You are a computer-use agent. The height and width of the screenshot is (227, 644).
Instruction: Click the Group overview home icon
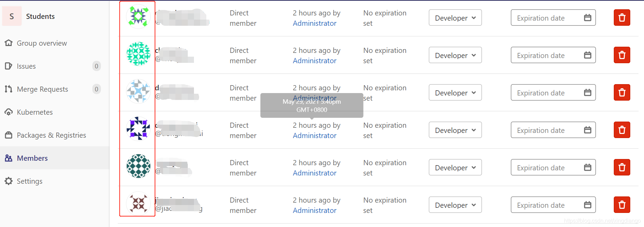9,43
